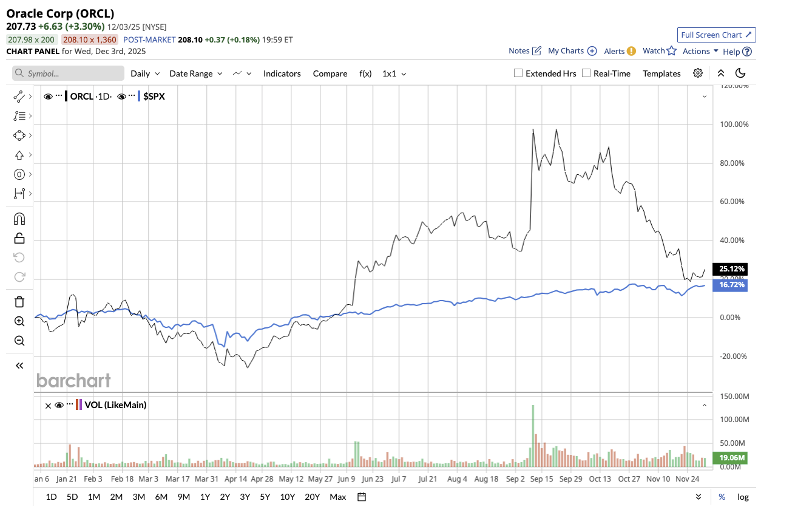Hide the ORCL price series

pyautogui.click(x=48, y=96)
